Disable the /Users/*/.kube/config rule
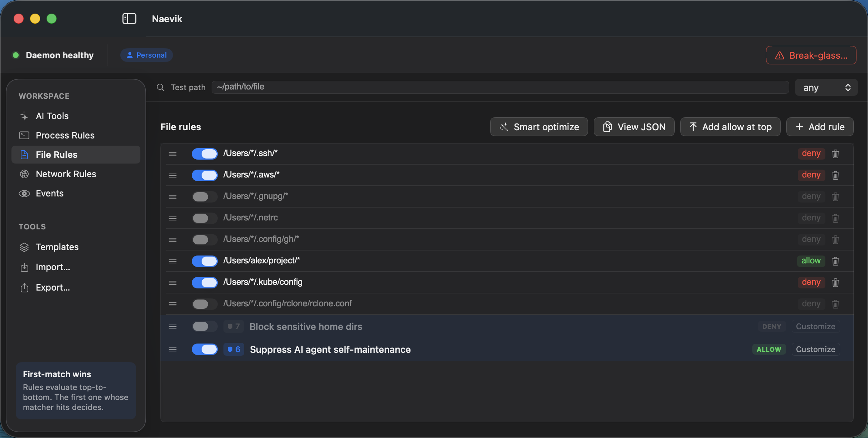868x438 pixels. 204,283
